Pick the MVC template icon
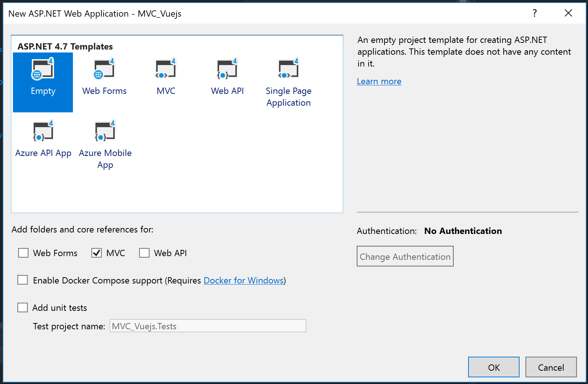This screenshot has width=588, height=384. [x=166, y=69]
